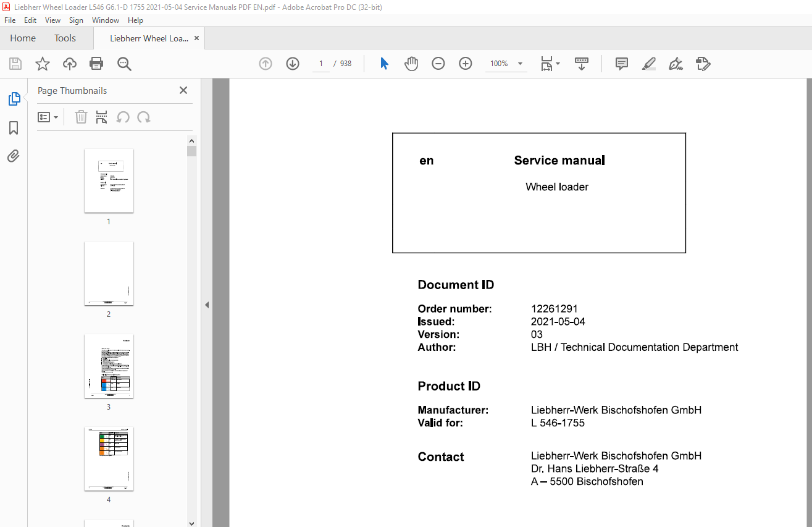
Task: Click the upload to cloud icon
Action: point(70,64)
